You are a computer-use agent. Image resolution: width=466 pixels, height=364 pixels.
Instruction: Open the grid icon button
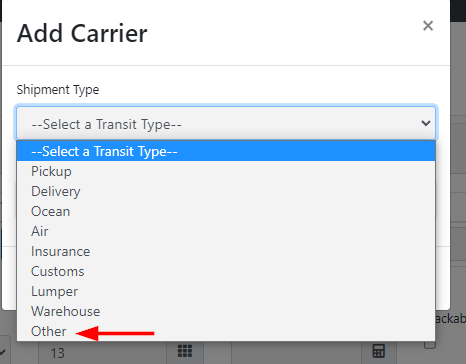coord(185,351)
